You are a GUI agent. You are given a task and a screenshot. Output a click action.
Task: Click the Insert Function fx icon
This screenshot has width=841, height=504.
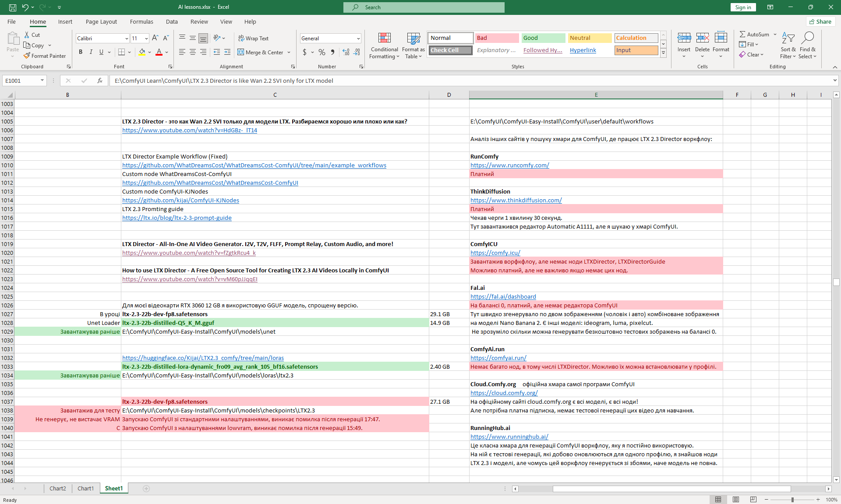100,81
